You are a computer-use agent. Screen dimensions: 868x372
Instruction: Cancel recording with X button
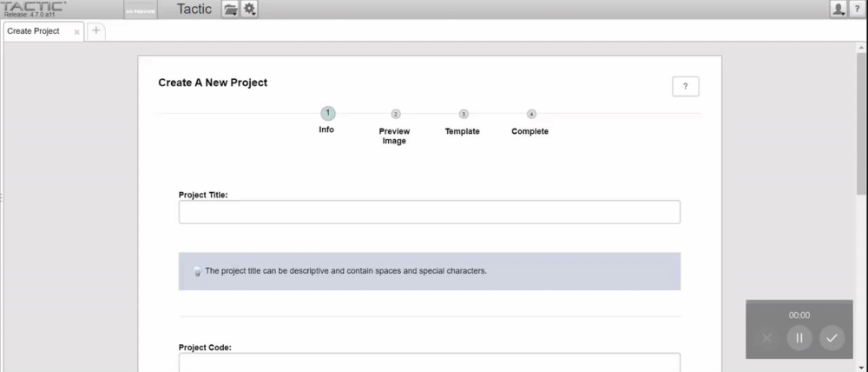[x=766, y=337]
